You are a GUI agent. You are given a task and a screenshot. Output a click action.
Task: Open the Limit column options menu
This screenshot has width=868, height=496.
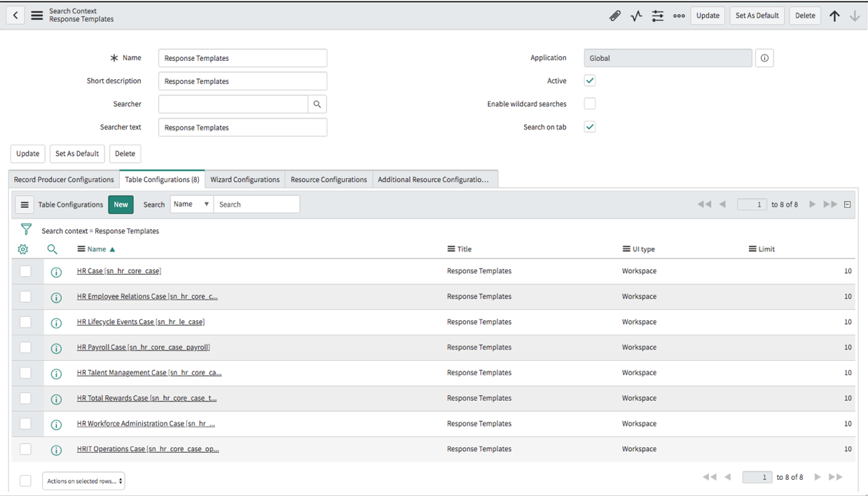(x=752, y=249)
